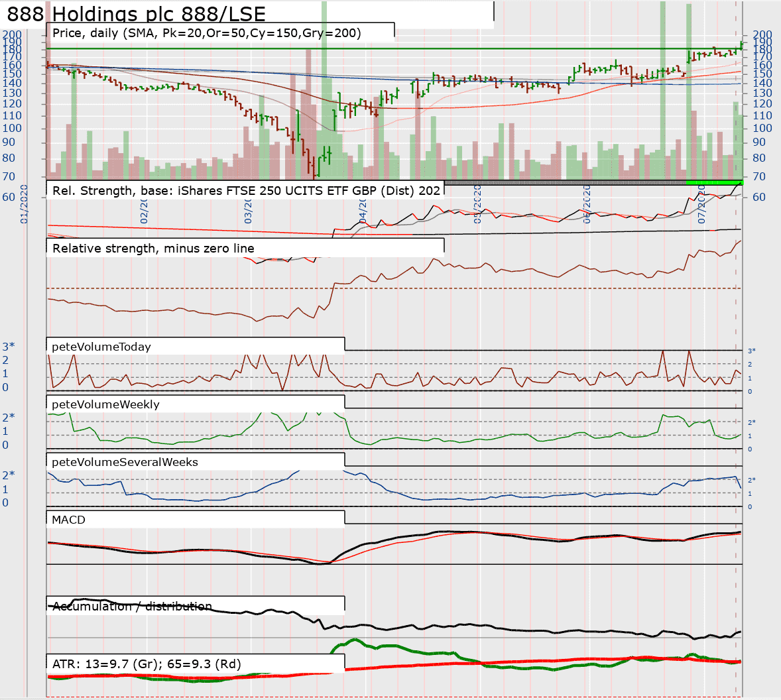Click the 04/20 date label
Screen dimensions: 781x700
click(363, 211)
